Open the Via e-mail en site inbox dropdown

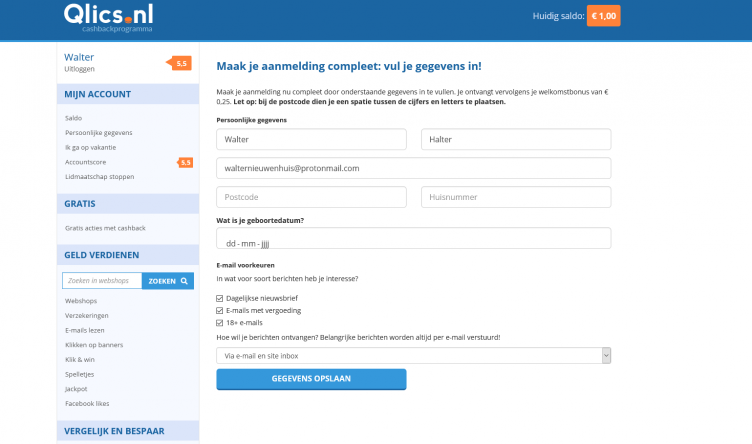coord(413,355)
